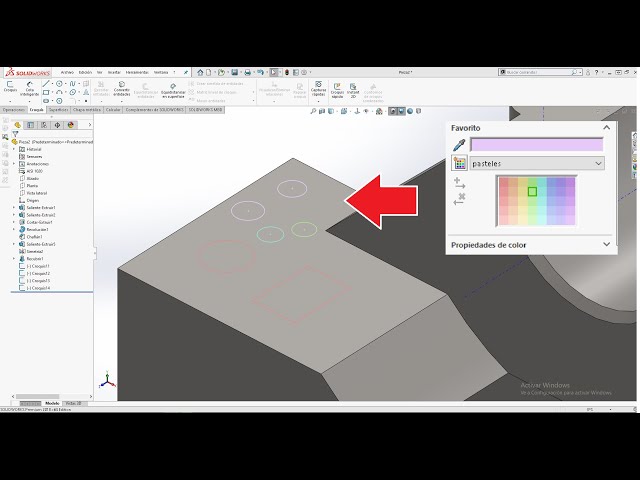Save the part with Save icon

coord(234,72)
